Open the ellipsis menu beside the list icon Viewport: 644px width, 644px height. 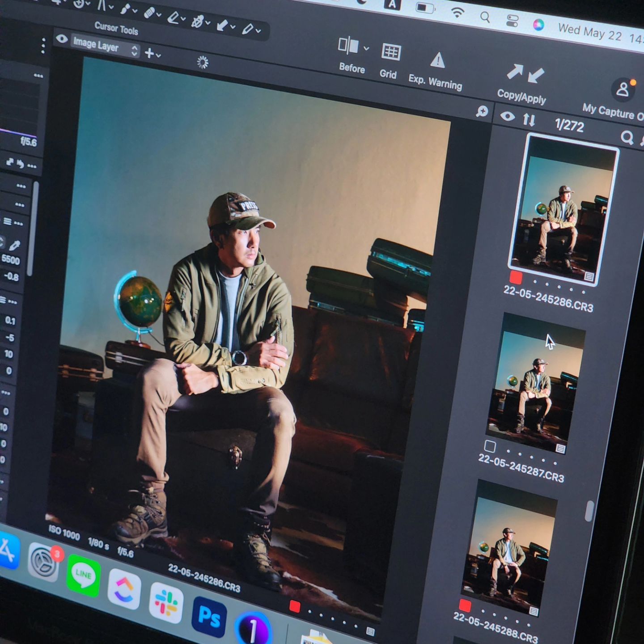18,223
